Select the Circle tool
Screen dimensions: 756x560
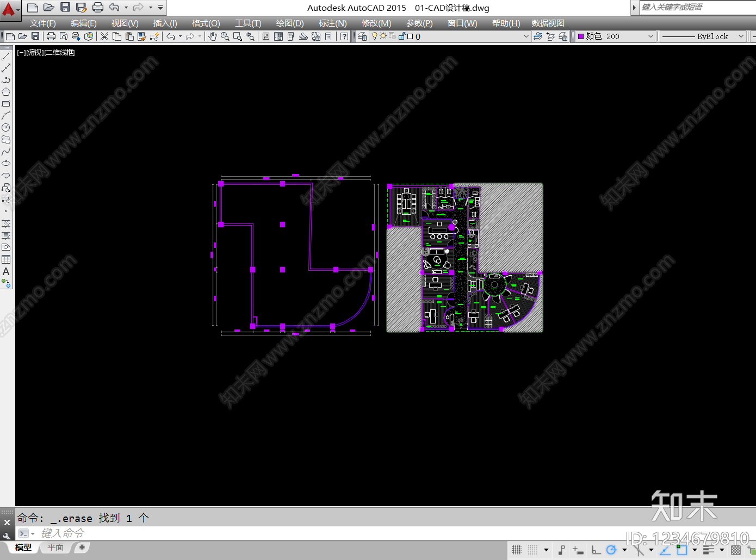(6, 128)
